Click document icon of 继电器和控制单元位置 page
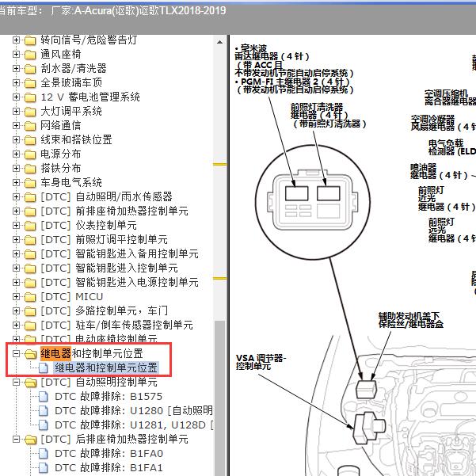Screen dimensions: 476x476 pyautogui.click(x=44, y=368)
